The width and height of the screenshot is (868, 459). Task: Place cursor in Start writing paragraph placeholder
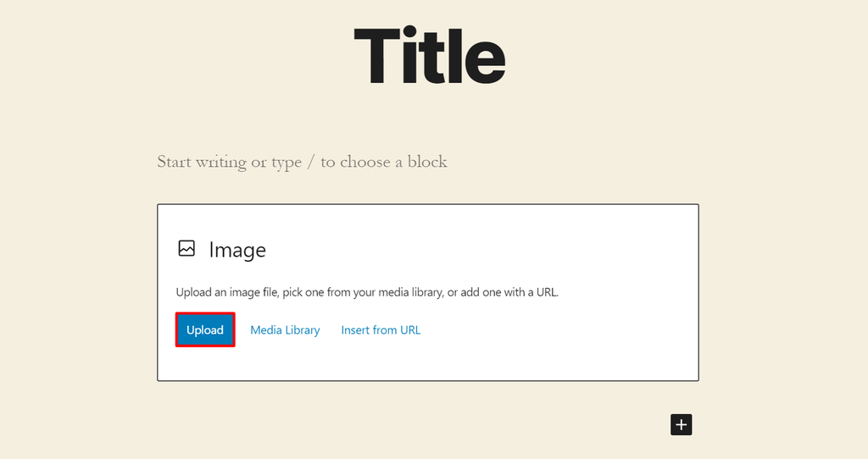point(302,162)
